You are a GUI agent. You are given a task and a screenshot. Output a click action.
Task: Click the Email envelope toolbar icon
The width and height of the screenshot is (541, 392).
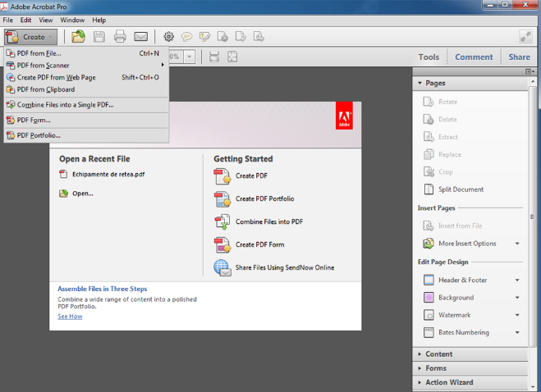coord(140,36)
